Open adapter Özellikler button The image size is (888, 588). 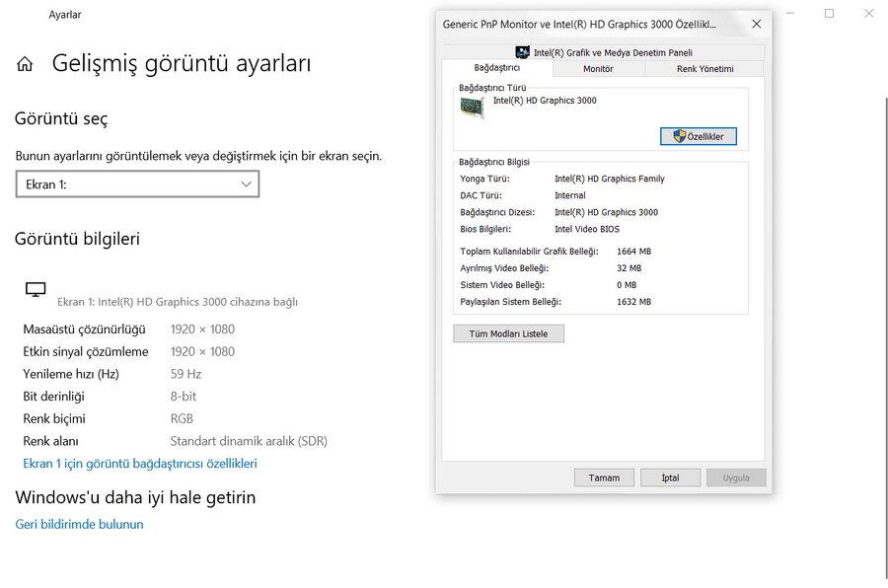[699, 136]
